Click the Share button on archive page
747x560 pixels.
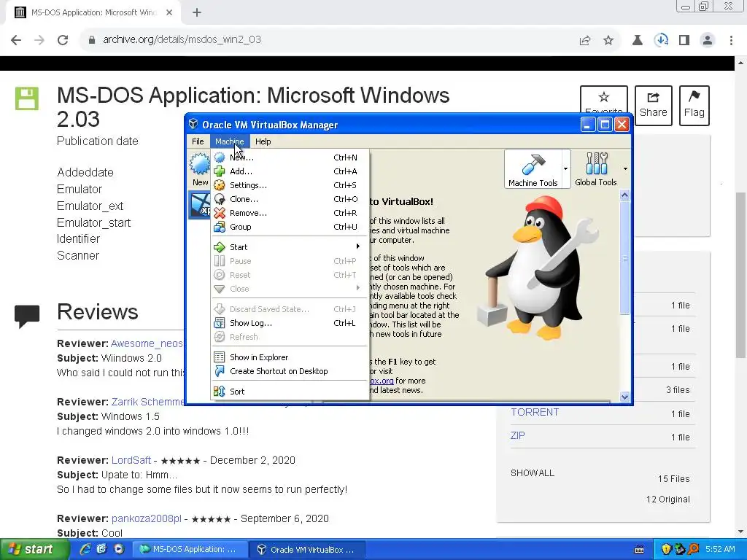coord(653,105)
